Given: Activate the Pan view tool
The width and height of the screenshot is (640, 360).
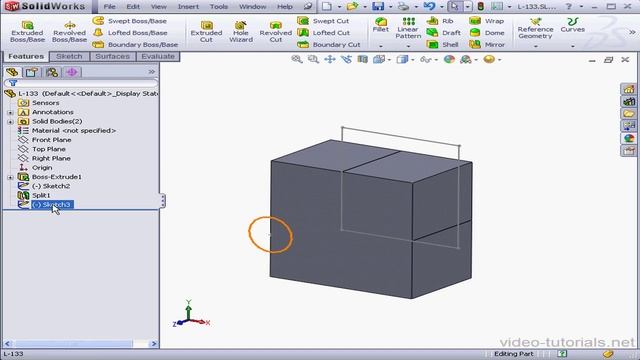Looking at the screenshot, I should (x=330, y=60).
